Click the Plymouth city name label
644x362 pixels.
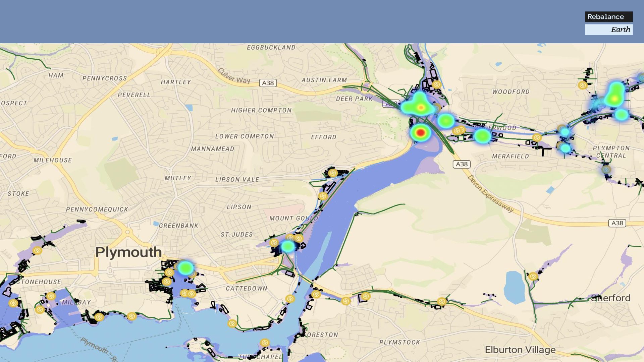(128, 252)
